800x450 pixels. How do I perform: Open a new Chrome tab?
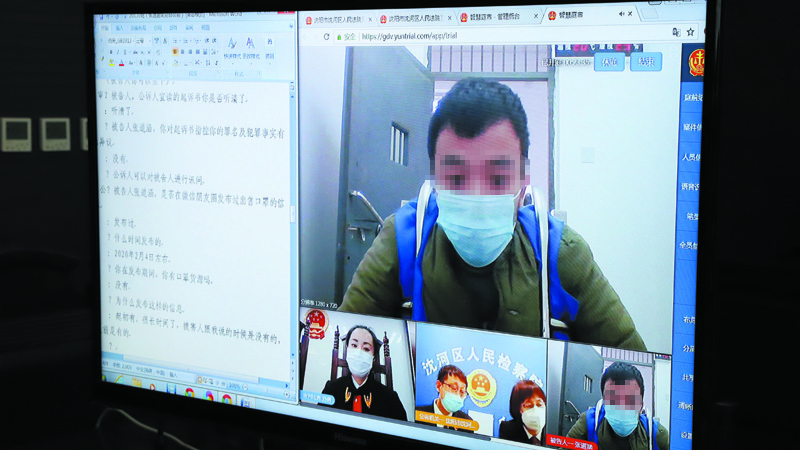(x=649, y=14)
